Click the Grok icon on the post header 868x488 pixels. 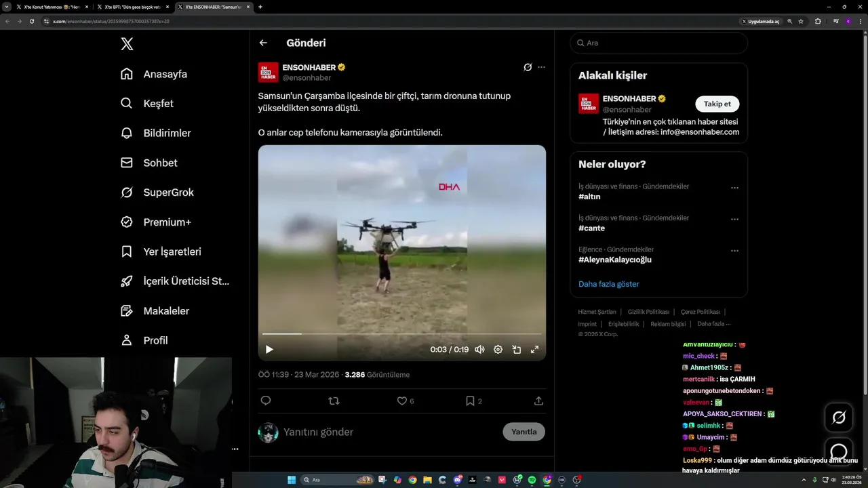pyautogui.click(x=528, y=67)
